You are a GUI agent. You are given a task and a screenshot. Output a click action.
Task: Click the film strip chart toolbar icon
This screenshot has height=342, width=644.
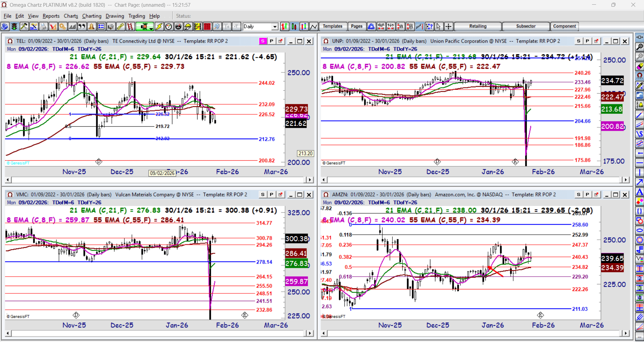(198, 26)
